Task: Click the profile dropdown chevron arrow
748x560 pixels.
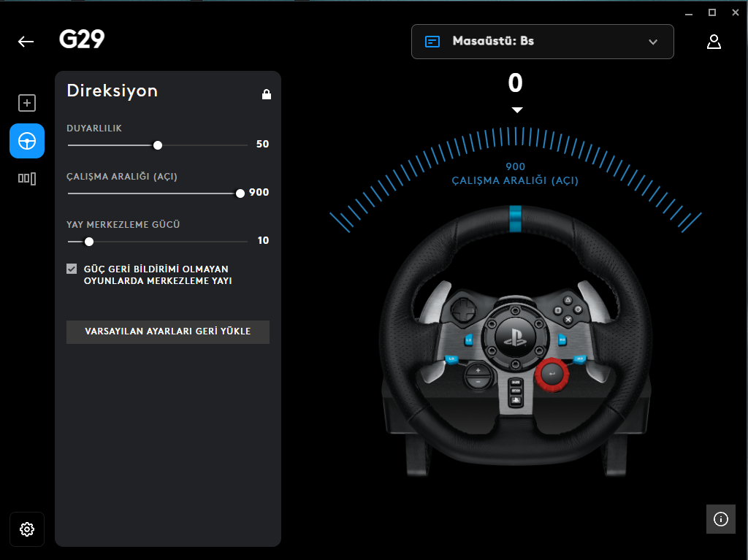Action: (x=653, y=42)
